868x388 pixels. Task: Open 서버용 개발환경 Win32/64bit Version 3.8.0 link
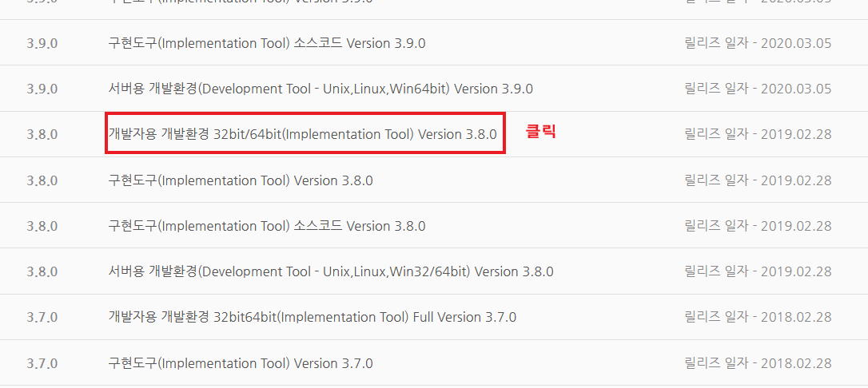330,271
